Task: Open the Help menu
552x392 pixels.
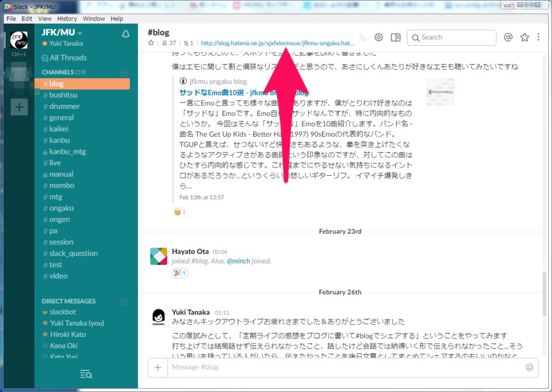Action: pos(116,19)
